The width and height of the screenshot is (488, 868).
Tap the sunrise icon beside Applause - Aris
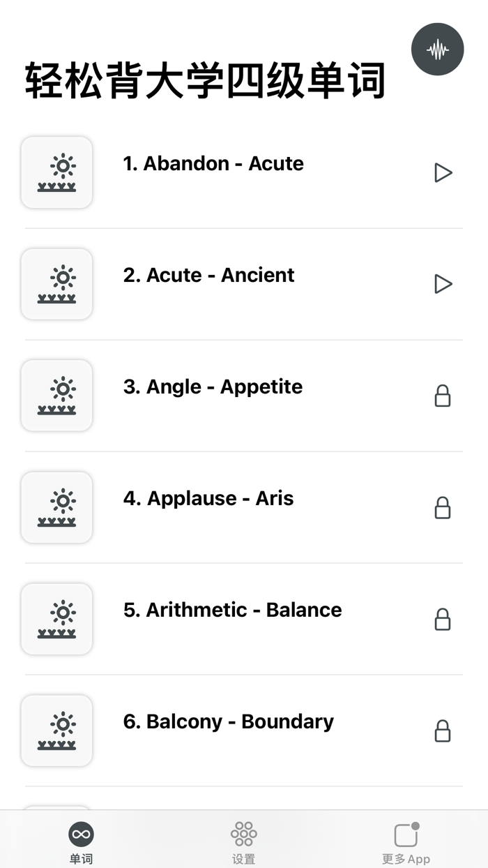tap(56, 507)
